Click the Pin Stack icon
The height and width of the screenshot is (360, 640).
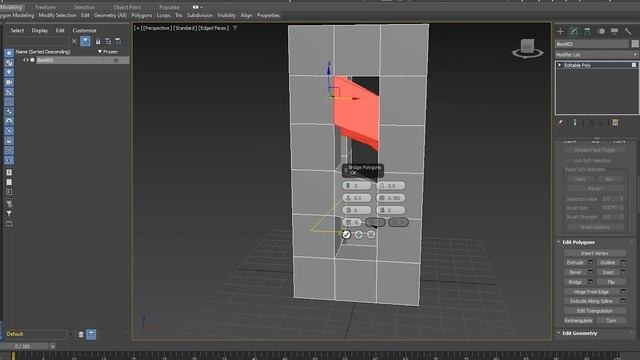tap(560, 122)
